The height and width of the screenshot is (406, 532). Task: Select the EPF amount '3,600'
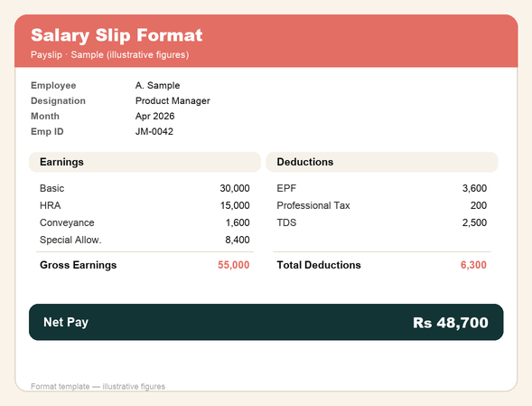coord(474,188)
